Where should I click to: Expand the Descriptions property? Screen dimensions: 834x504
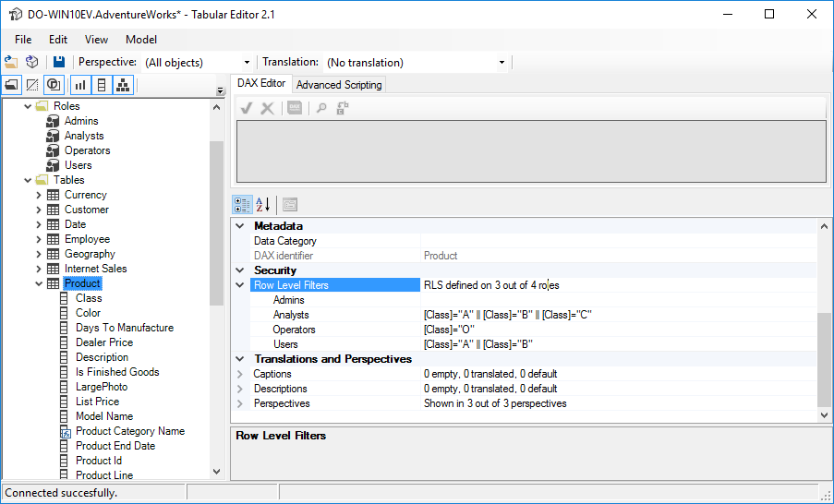pyautogui.click(x=240, y=389)
